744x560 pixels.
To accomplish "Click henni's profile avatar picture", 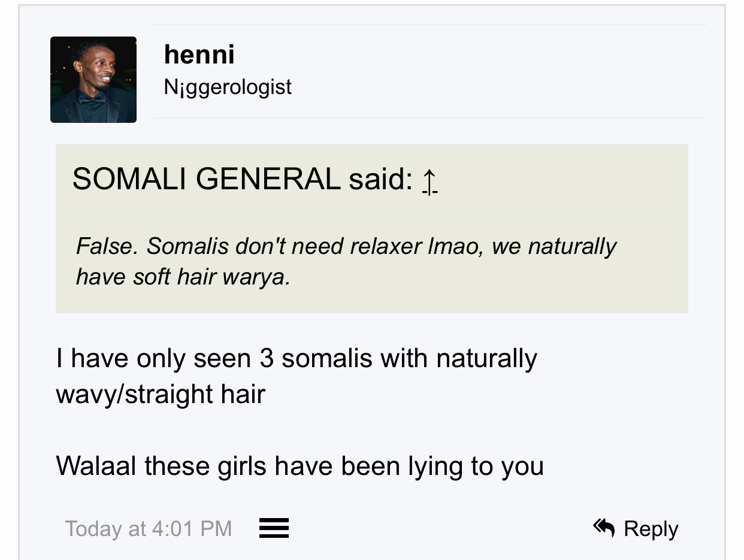I will point(93,80).
